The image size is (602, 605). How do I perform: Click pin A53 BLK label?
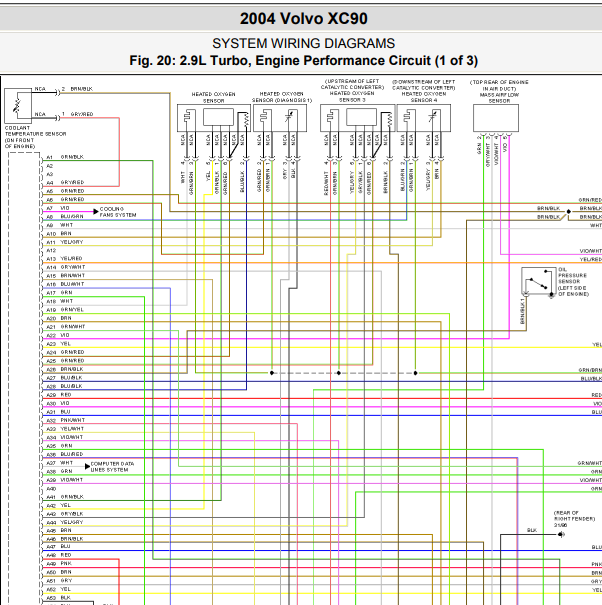click(x=59, y=597)
